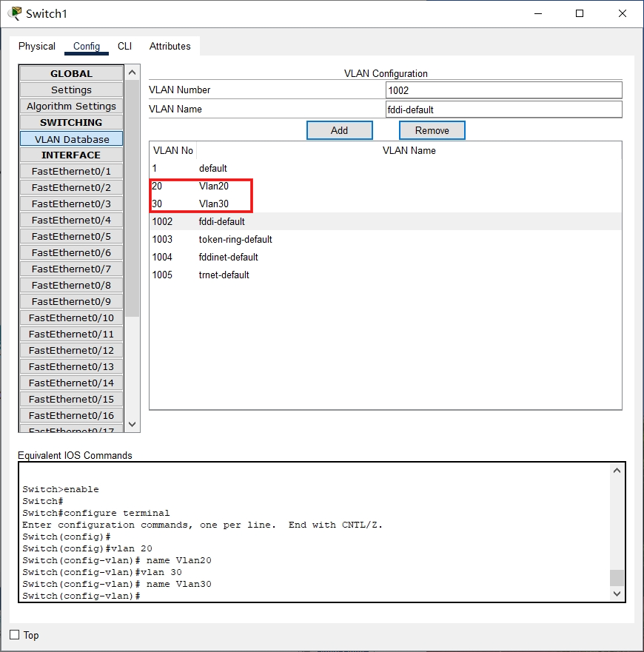Select the FastEthernet0/8 interface

click(71, 285)
